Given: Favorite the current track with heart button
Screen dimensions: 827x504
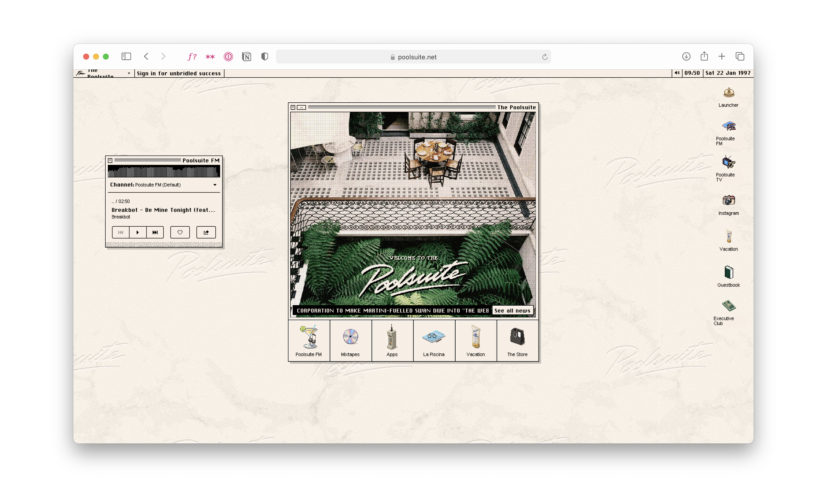Looking at the screenshot, I should pyautogui.click(x=180, y=232).
